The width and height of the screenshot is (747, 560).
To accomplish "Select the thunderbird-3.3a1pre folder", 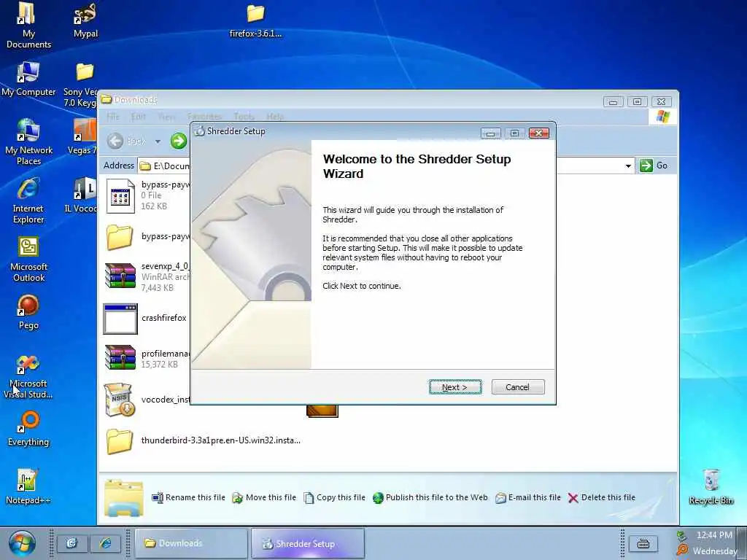I will (x=203, y=441).
